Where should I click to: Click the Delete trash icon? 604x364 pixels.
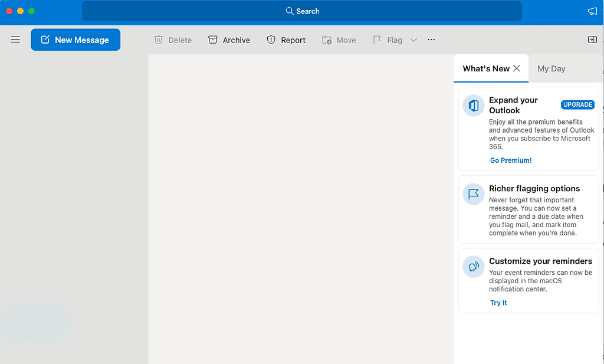click(x=158, y=40)
